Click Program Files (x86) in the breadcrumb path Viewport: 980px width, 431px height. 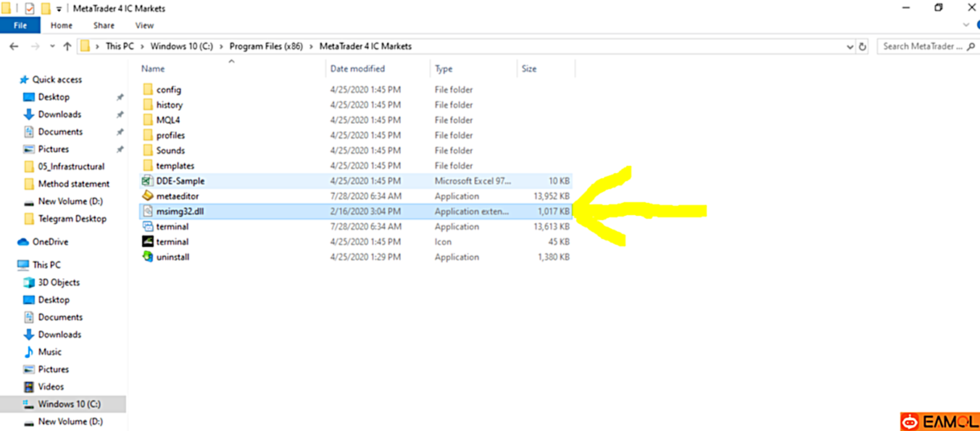point(265,46)
